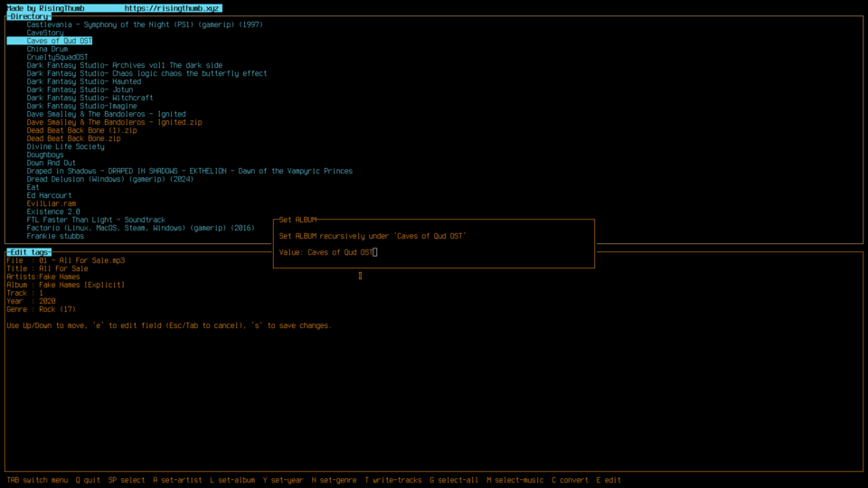Viewport: 868px width, 488px height.
Task: Select 'Dread Delusion (Windows) (gamerip) (2024)' entry
Action: 110,179
